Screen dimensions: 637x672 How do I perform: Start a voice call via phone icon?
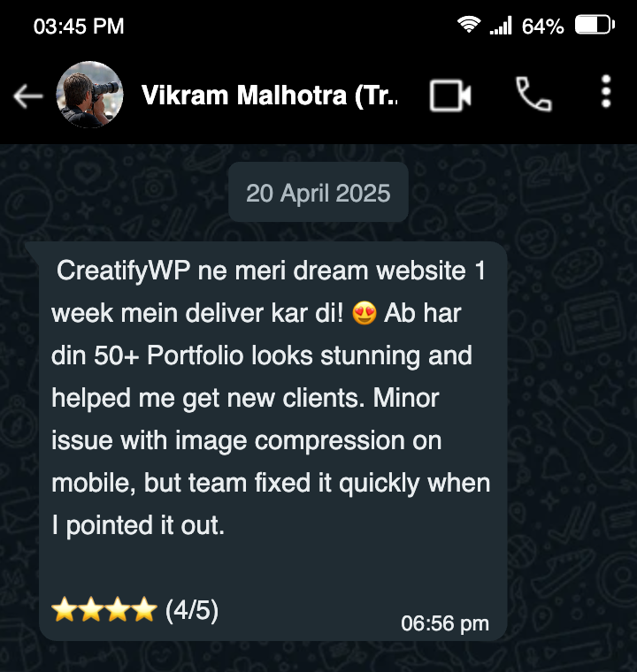[x=533, y=95]
